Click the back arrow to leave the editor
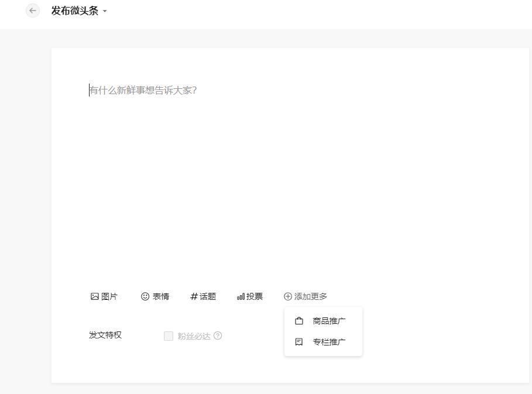The height and width of the screenshot is (394, 532). tap(32, 11)
